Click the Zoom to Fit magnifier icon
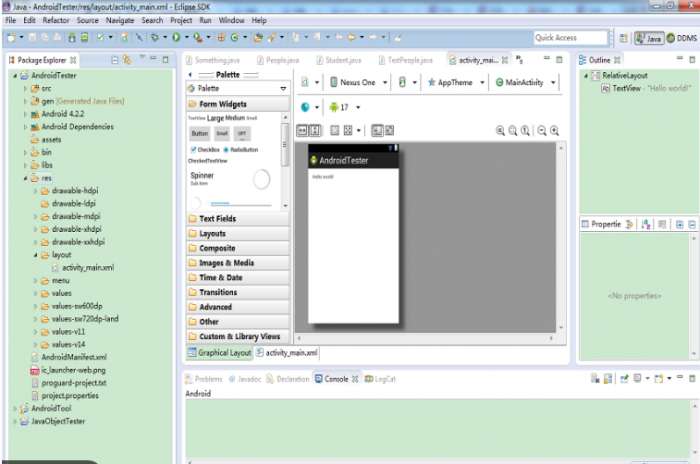700x464 pixels. (x=513, y=130)
